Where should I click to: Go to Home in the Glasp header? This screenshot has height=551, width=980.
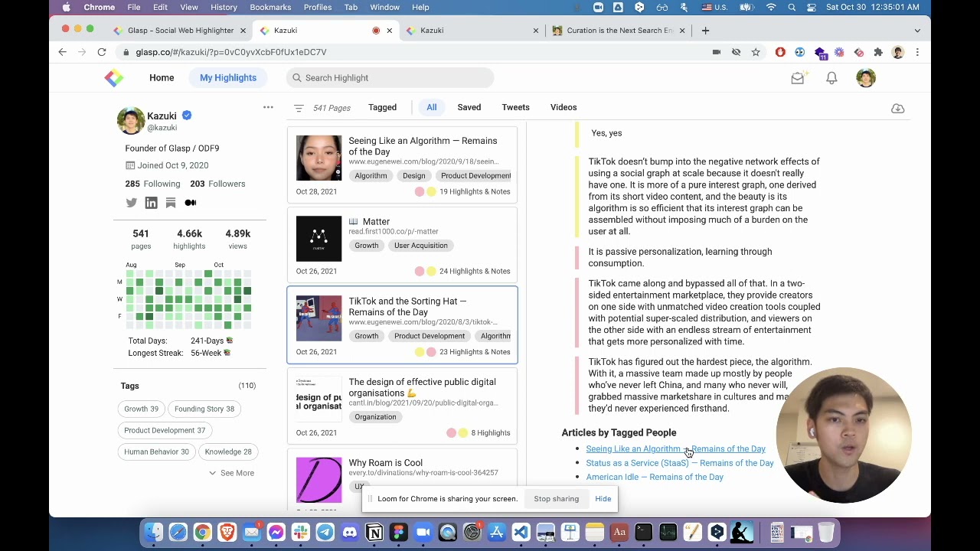162,77
